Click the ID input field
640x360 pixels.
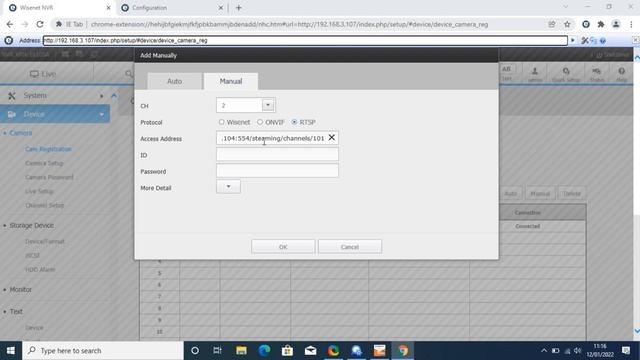pos(277,154)
